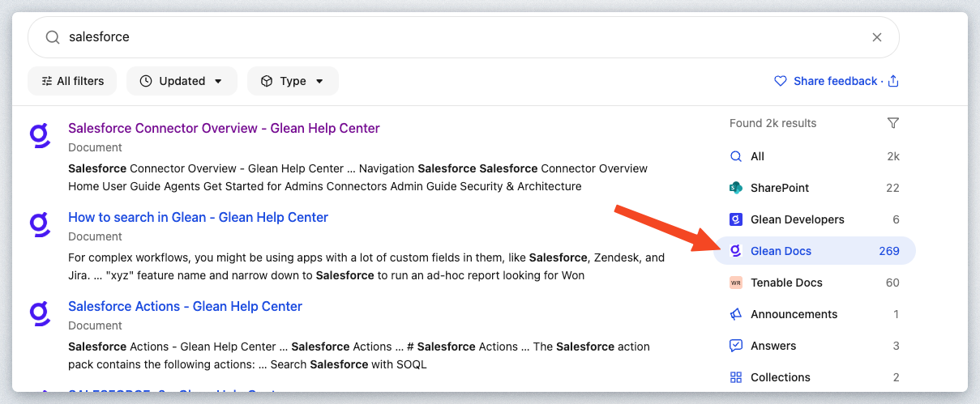Screen dimensions: 980x404
Task: Expand the Type filter dropdown
Action: (293, 81)
